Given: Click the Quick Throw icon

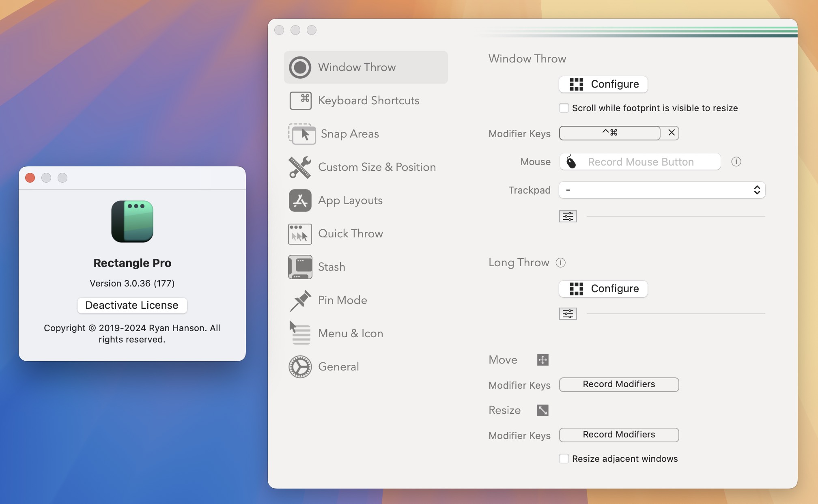Looking at the screenshot, I should click(x=300, y=234).
